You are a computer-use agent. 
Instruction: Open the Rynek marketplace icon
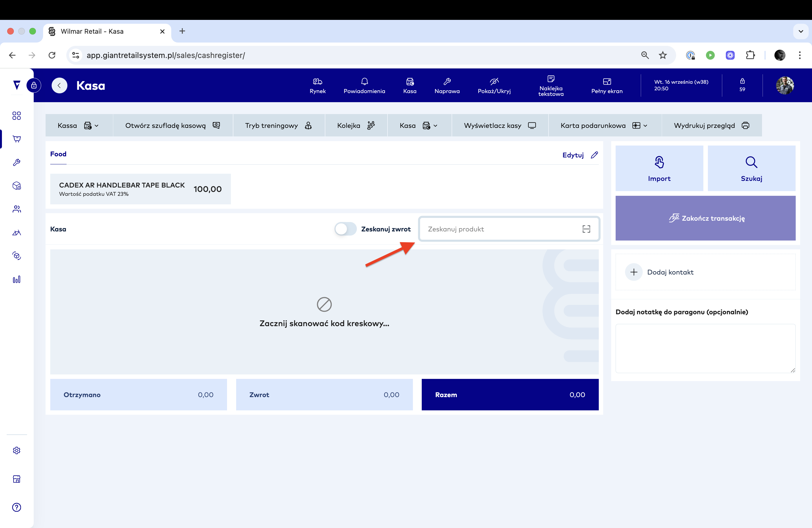click(x=317, y=85)
